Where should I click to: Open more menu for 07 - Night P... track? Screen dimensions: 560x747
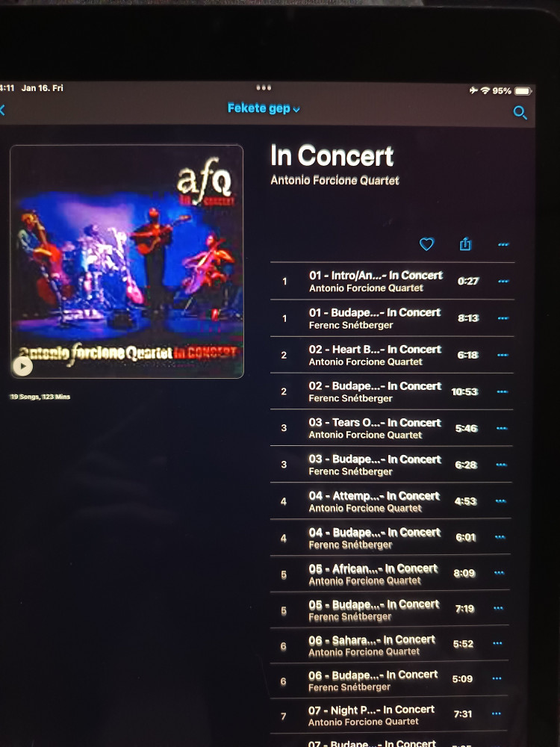(x=497, y=713)
